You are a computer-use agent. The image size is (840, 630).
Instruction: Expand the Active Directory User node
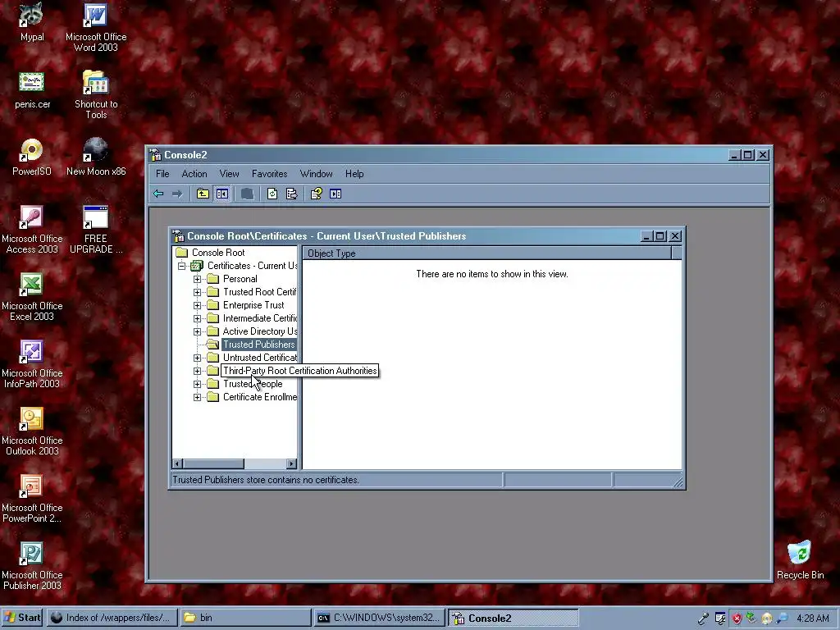click(197, 331)
